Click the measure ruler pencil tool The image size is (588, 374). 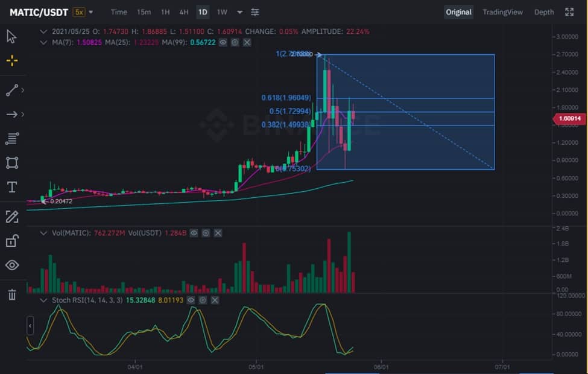coord(12,217)
